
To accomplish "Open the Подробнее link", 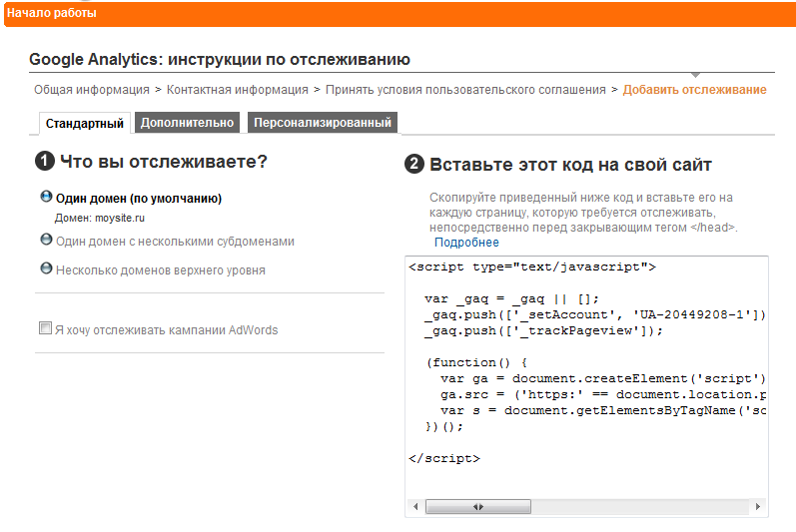I will (466, 243).
